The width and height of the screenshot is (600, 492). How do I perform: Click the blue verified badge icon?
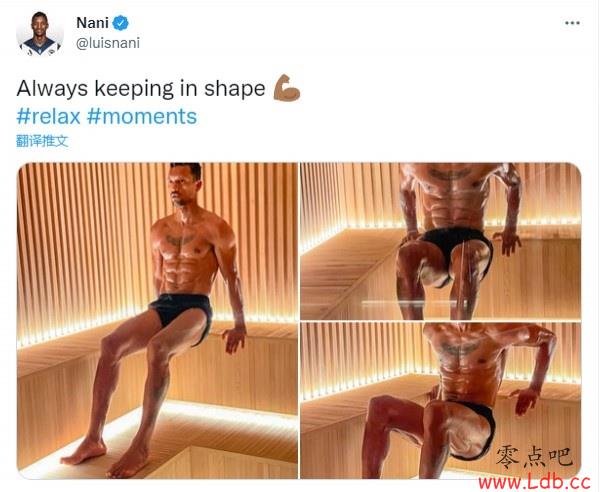(121, 23)
